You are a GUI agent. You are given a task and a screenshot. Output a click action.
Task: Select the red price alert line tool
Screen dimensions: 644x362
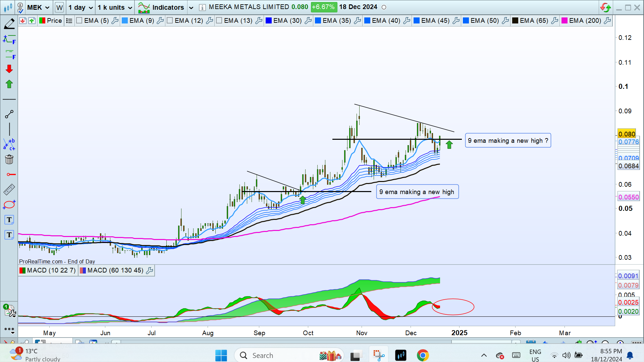coord(11,175)
